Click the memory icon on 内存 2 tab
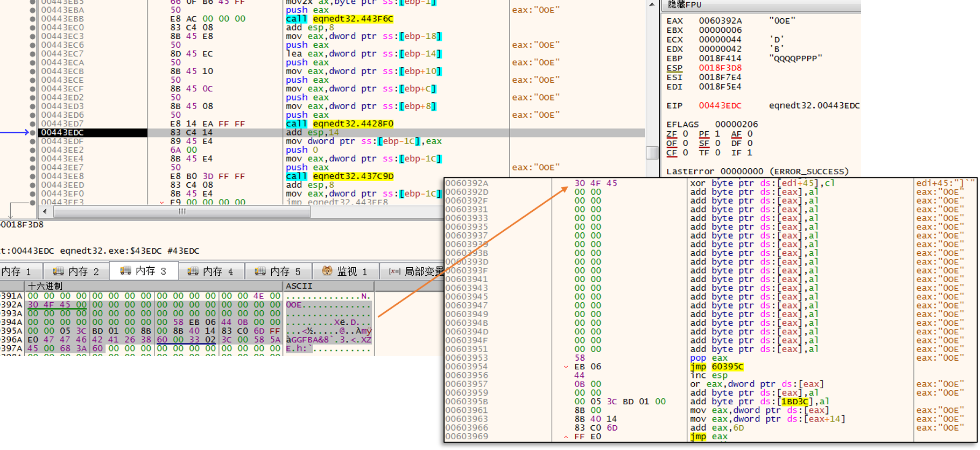Viewport: 980px width, 450px height. click(58, 271)
